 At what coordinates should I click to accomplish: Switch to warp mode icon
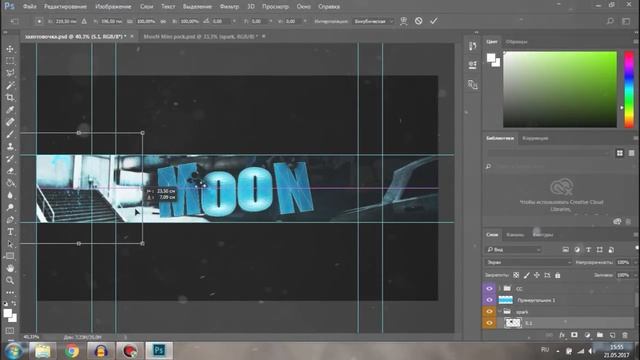pyautogui.click(x=404, y=21)
